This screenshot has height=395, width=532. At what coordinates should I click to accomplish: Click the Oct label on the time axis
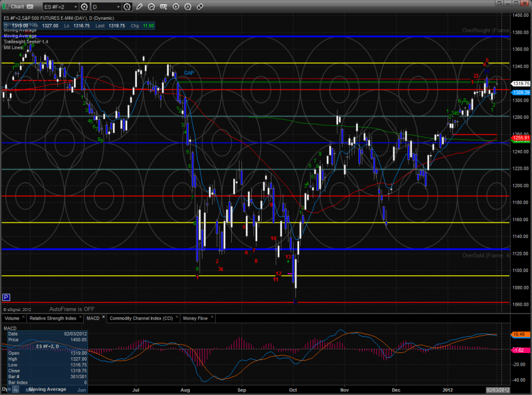[293, 390]
